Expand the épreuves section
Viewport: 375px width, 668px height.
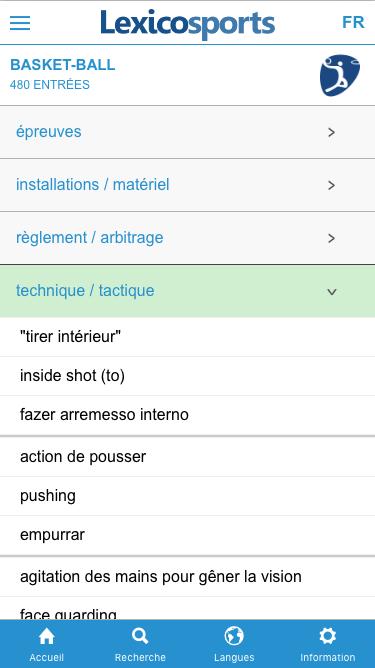[188, 132]
